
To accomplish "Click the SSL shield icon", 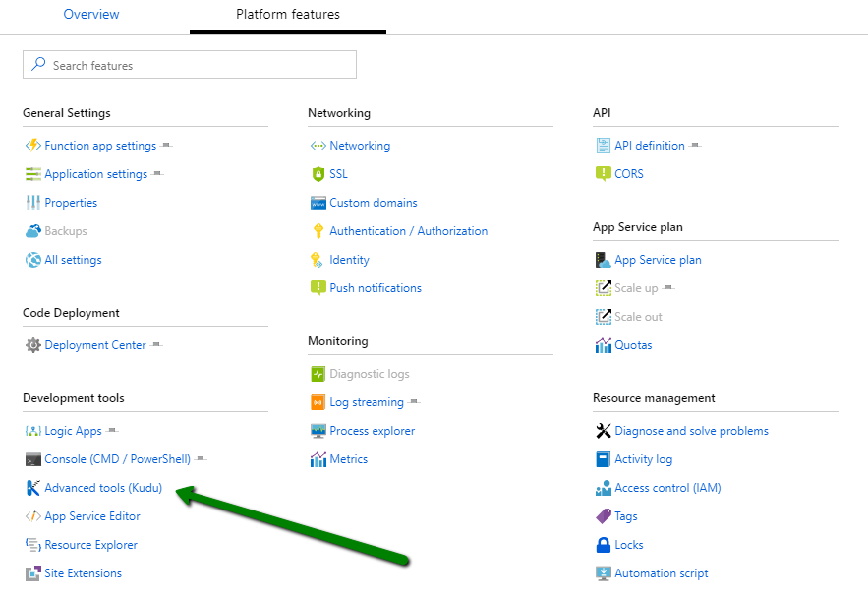I will pos(318,174).
